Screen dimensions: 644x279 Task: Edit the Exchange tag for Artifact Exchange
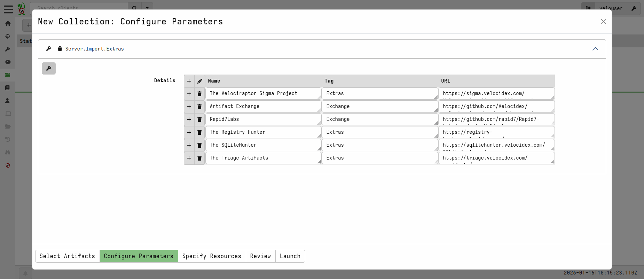[380, 107]
